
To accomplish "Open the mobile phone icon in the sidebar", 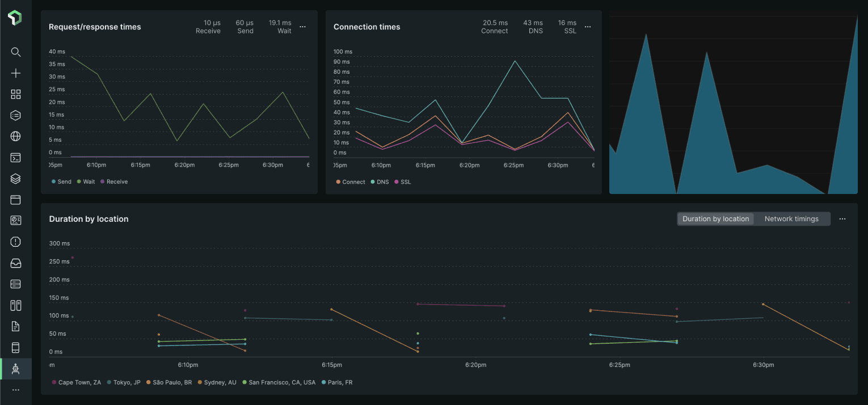I will click(x=16, y=347).
